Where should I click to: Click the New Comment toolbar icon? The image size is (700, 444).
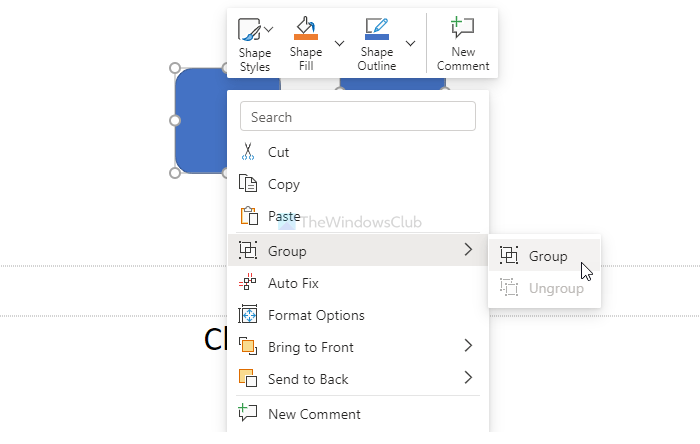(463, 28)
